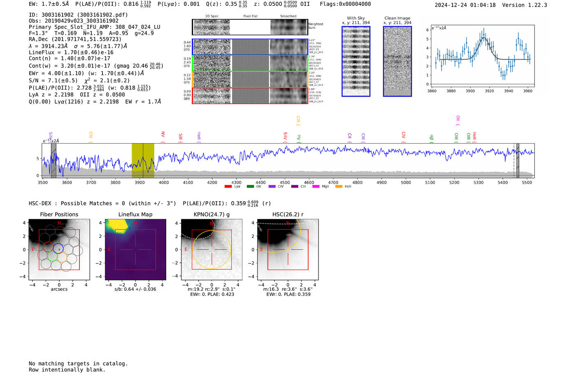576x392 pixels.
Task: Click the CII line marker above the spectrum
Action: click(x=350, y=138)
